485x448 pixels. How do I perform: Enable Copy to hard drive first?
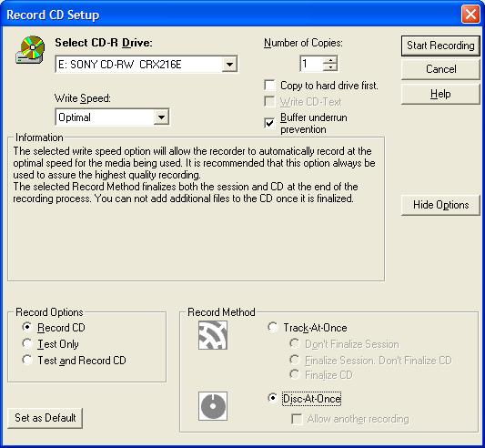(269, 86)
